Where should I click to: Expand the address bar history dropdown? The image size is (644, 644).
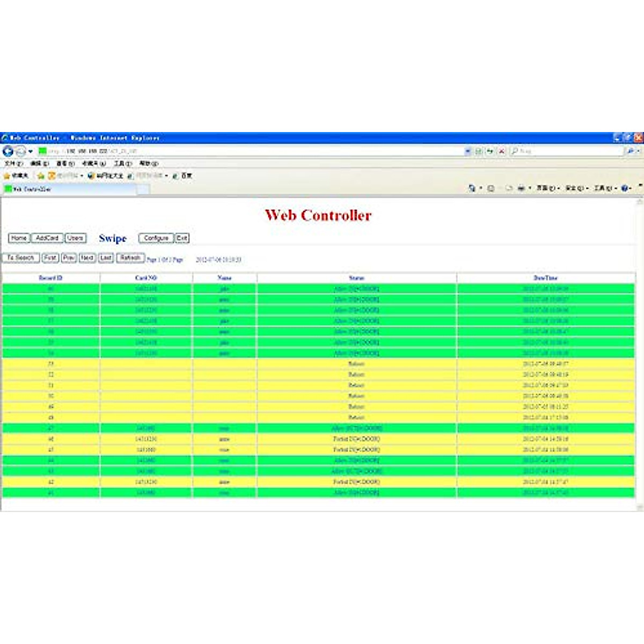467,151
